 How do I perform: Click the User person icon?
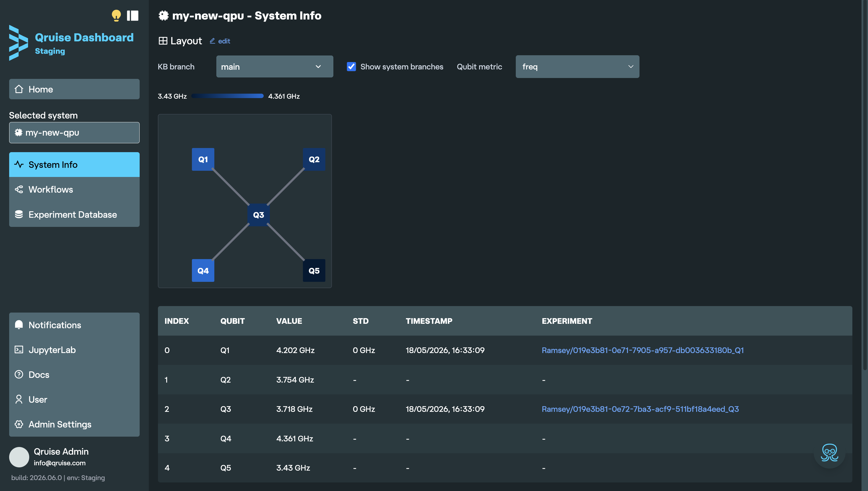(19, 399)
